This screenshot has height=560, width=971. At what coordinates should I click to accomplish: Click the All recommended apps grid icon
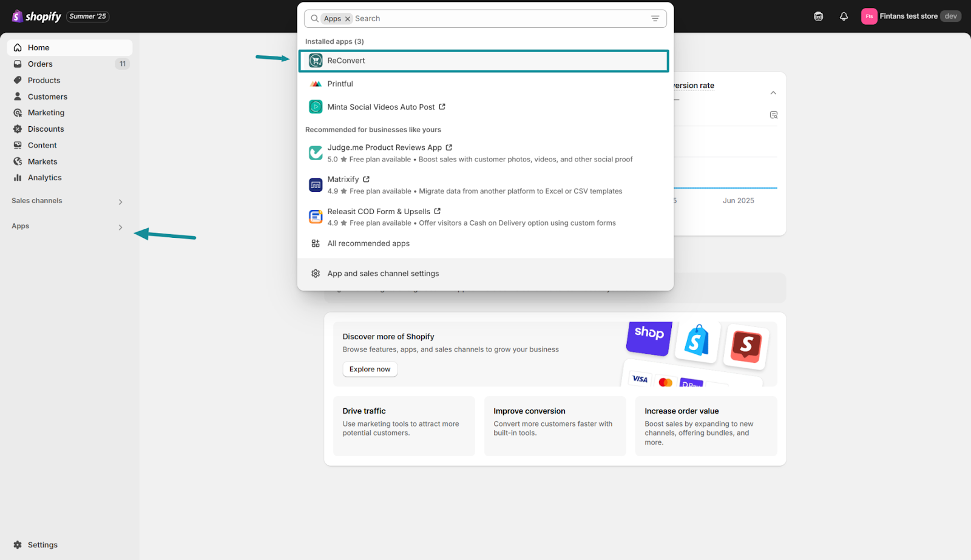[x=316, y=243]
